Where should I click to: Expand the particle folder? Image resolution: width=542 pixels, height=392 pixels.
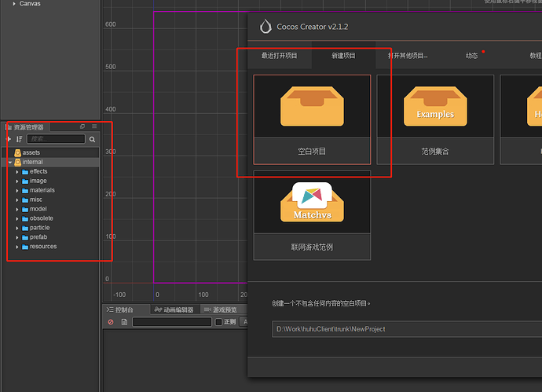(17, 228)
